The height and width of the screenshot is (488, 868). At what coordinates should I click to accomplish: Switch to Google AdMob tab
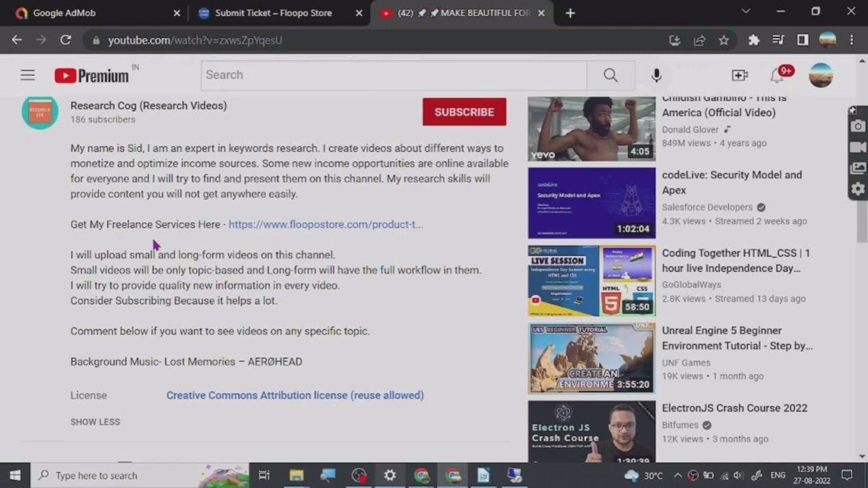point(95,13)
